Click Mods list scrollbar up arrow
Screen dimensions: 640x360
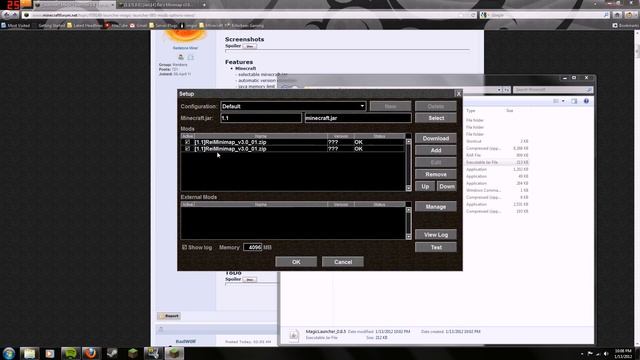pos(408,142)
